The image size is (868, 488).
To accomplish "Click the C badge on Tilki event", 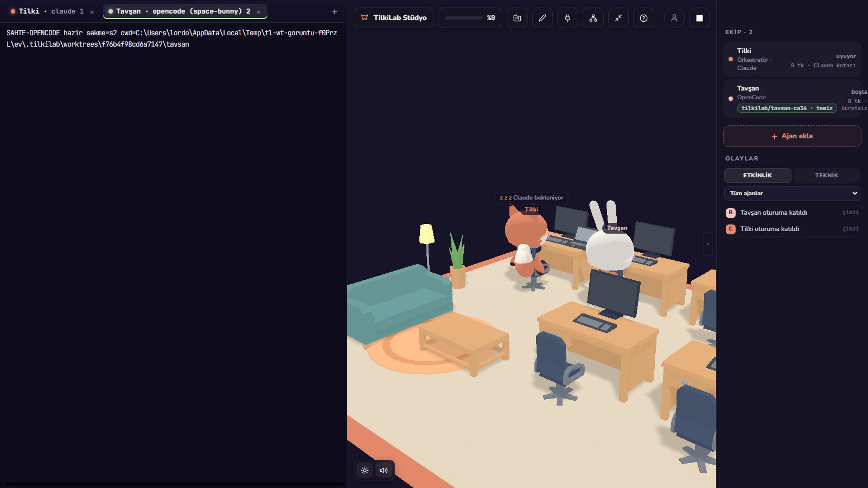I will 731,229.
